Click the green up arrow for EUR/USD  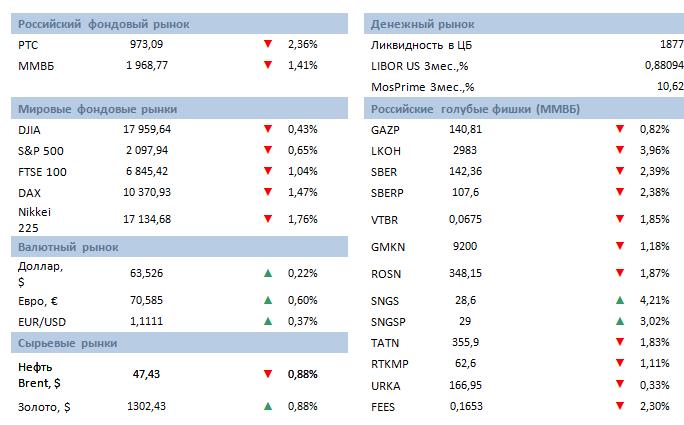(267, 321)
